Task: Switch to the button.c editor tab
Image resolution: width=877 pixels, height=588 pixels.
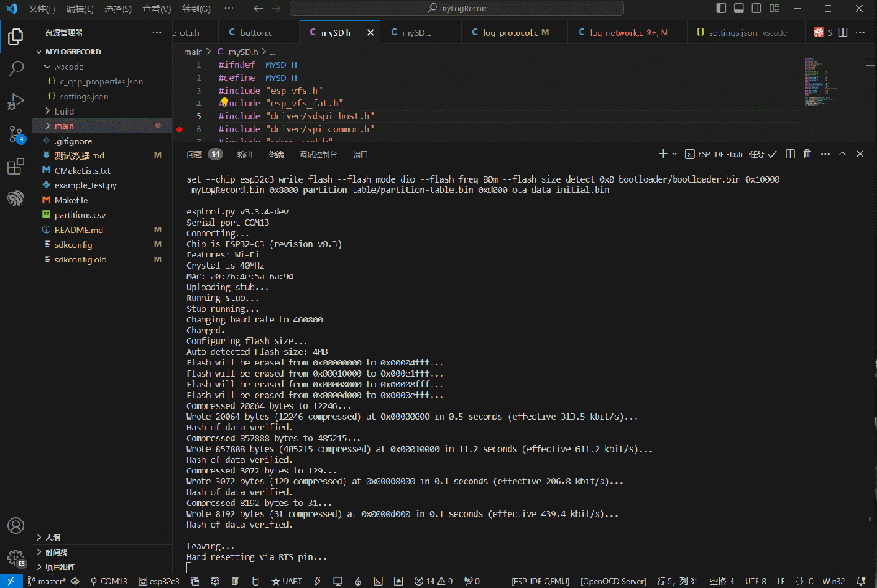Action: point(255,33)
